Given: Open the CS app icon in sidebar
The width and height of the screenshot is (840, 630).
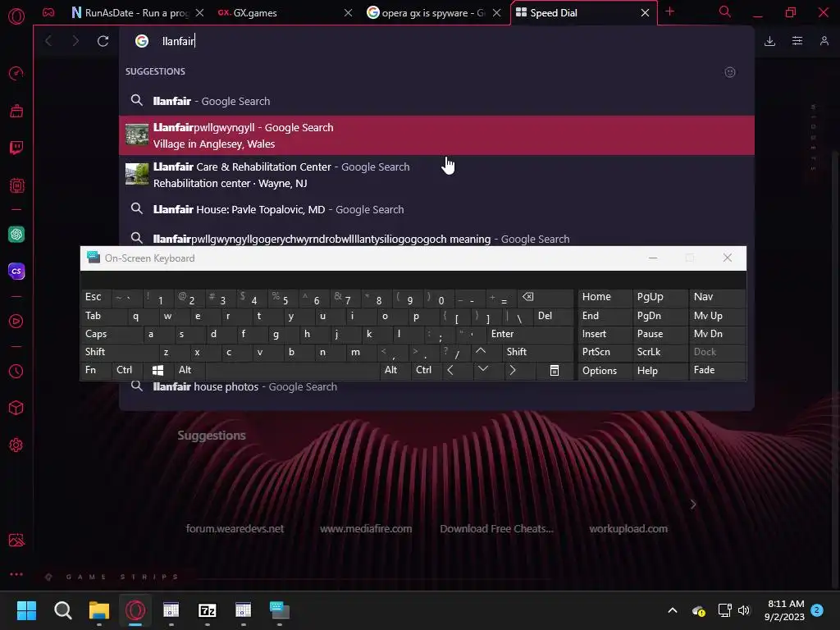Looking at the screenshot, I should [x=16, y=271].
